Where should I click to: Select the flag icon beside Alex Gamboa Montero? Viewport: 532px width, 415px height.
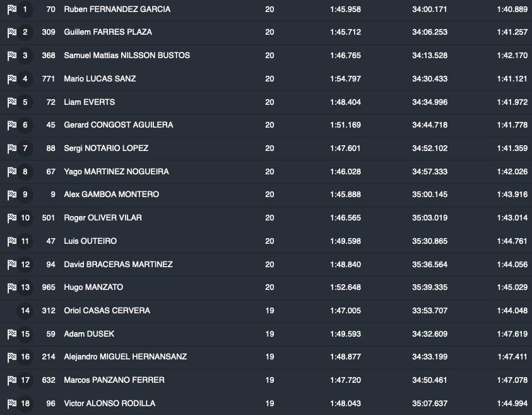(11, 195)
